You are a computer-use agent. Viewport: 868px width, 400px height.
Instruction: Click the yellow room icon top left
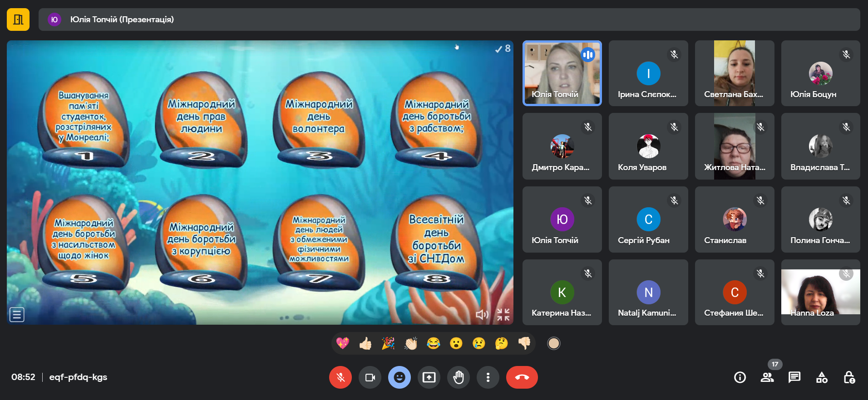pos(18,20)
